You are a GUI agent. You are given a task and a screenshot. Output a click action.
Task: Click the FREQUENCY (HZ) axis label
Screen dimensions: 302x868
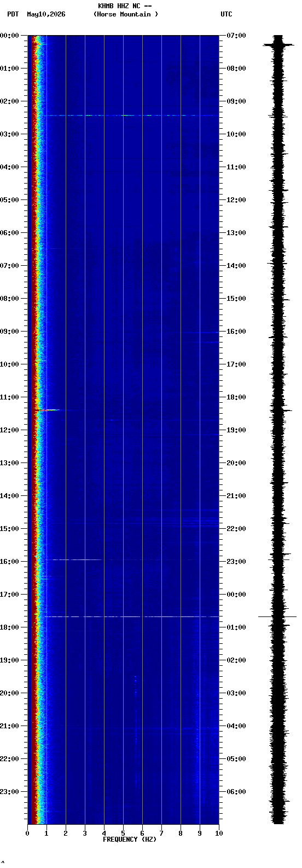coord(130,840)
